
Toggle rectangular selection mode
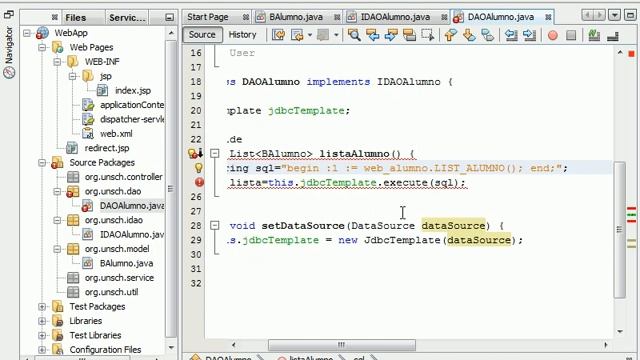(428, 35)
